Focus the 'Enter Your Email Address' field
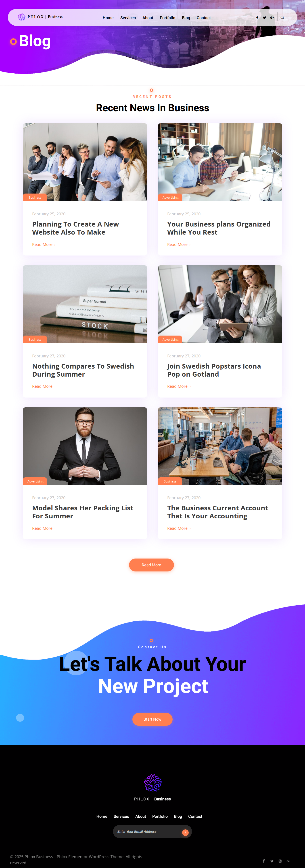This screenshot has width=305, height=868. (148, 832)
